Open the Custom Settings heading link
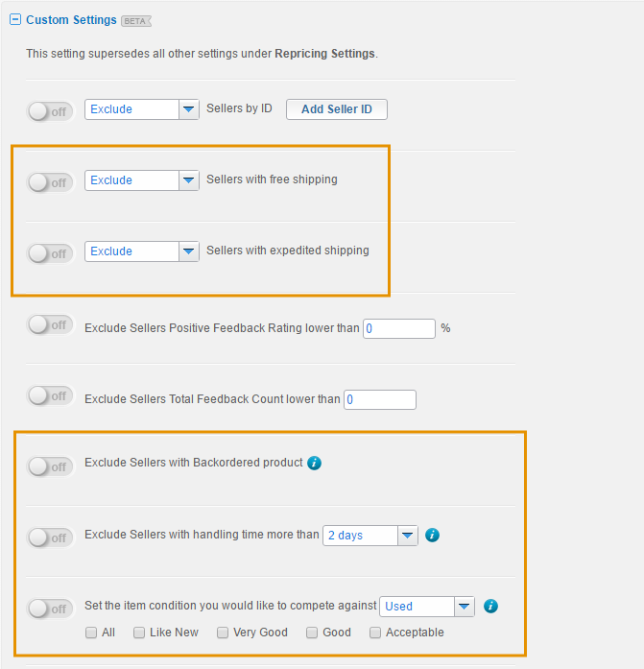Viewport: 644px width, 669px height. pyautogui.click(x=71, y=20)
